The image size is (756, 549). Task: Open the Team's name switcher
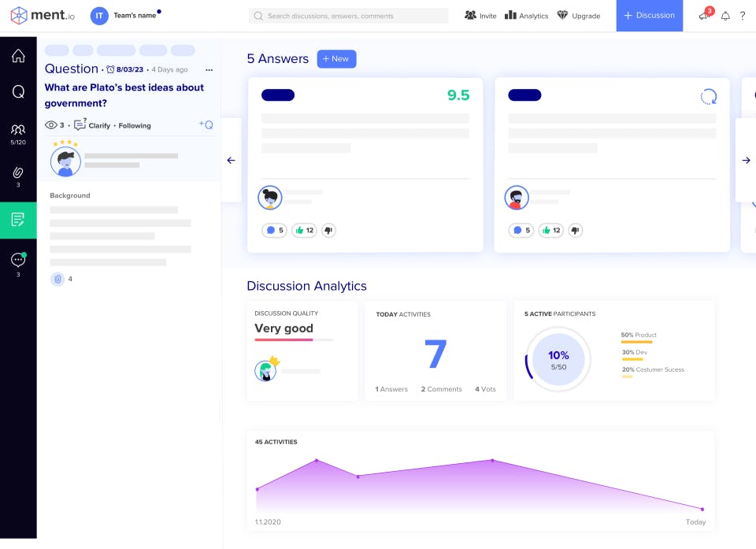coord(126,16)
